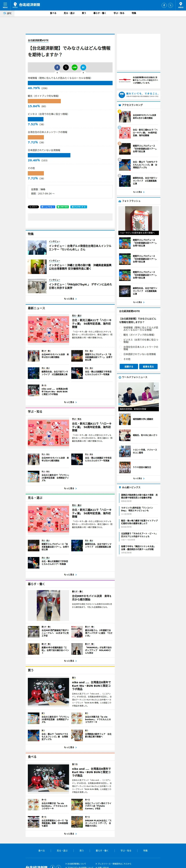
Task: Click the 結果を見る results button
Action: coord(148,367)
